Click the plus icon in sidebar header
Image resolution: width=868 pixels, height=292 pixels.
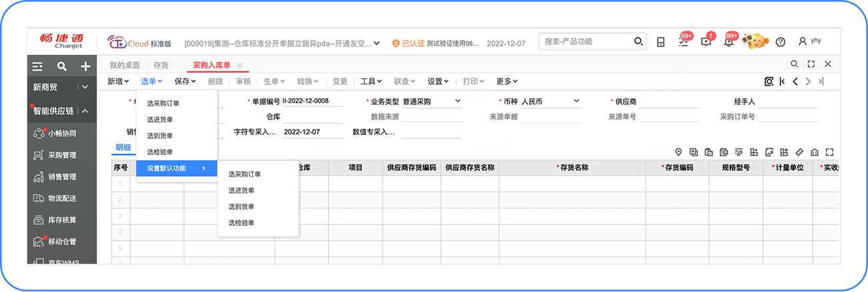click(85, 66)
